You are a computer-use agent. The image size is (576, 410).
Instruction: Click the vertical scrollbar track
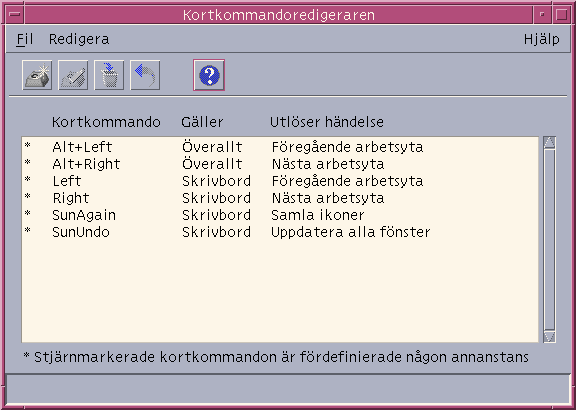(x=550, y=239)
